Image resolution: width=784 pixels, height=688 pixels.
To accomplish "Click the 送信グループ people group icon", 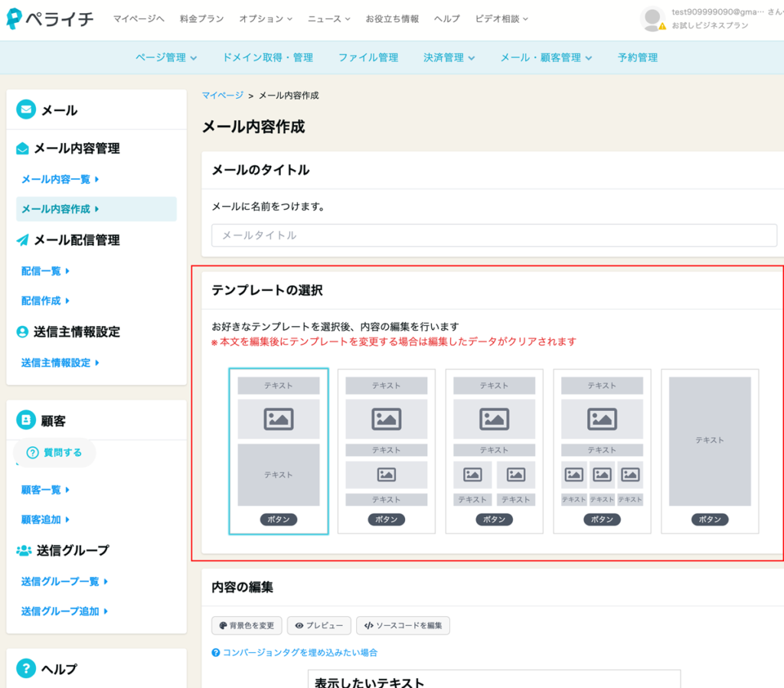I will (24, 550).
